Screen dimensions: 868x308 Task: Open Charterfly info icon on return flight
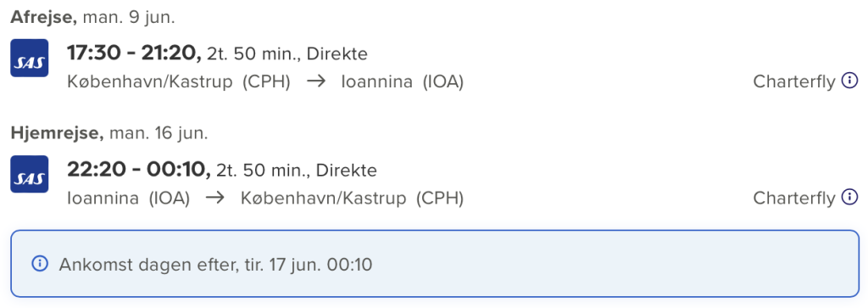pos(849,197)
